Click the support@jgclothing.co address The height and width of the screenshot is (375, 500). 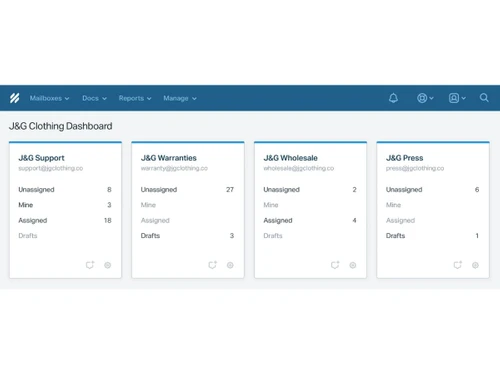[x=51, y=168]
